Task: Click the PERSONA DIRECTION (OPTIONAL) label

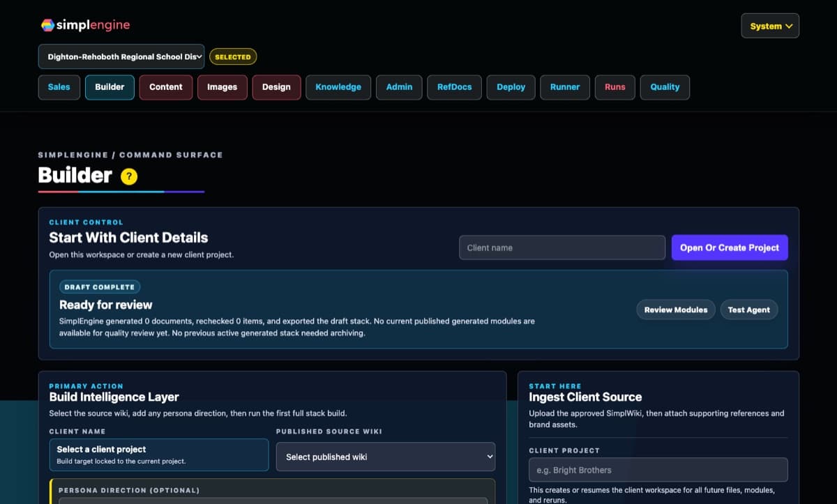Action: (129, 491)
